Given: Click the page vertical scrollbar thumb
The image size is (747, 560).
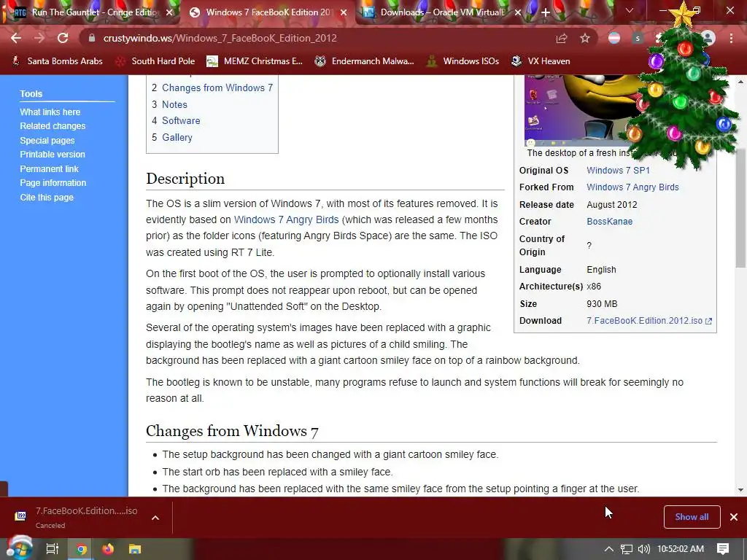Looking at the screenshot, I should (x=740, y=207).
